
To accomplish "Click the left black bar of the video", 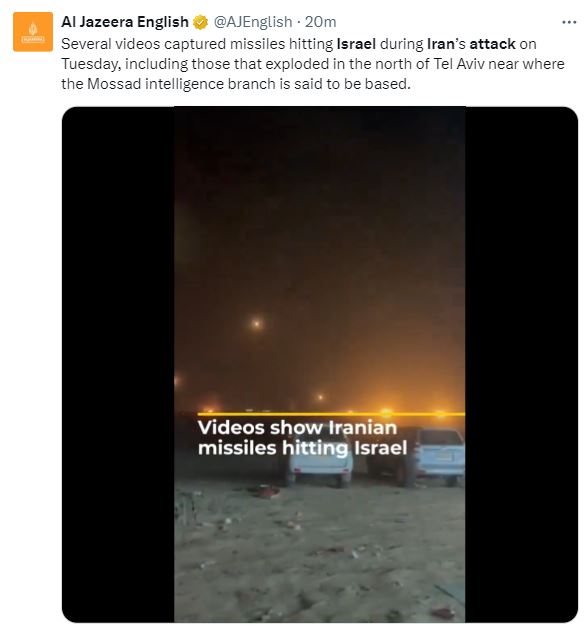I will pyautogui.click(x=118, y=364).
